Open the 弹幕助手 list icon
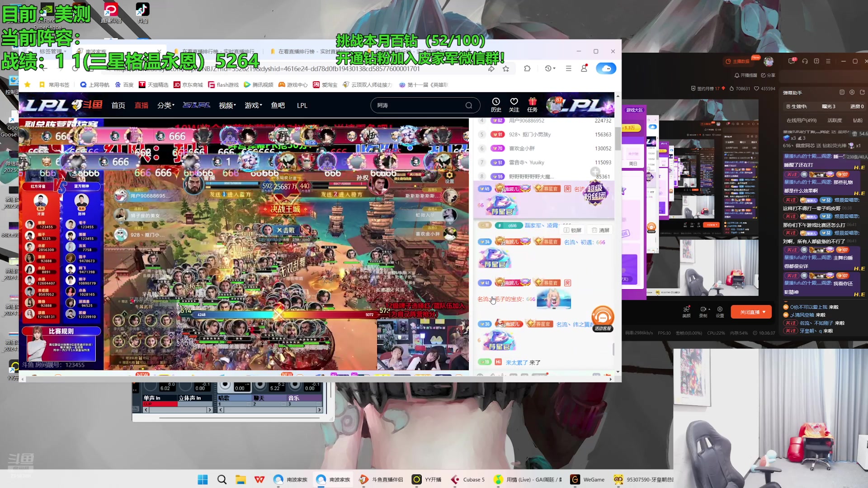Viewport: 868px width, 488px height. 842,92
